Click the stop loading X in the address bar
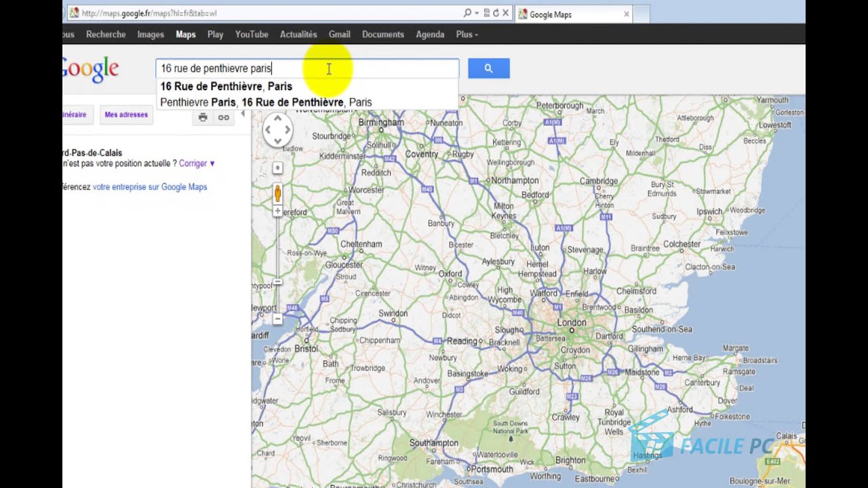 click(x=506, y=13)
